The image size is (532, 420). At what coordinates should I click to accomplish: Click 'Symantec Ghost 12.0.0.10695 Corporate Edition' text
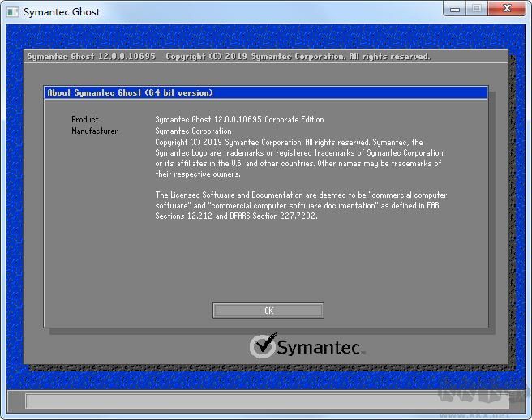[239, 119]
